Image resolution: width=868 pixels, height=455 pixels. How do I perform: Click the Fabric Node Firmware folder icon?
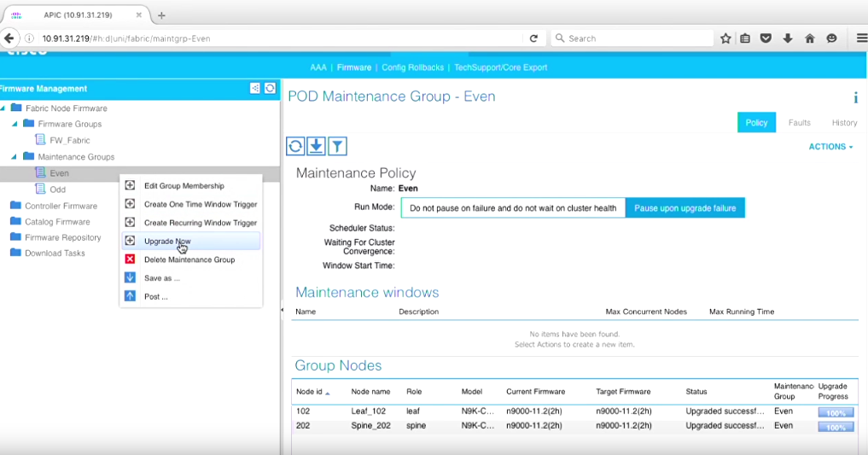16,108
